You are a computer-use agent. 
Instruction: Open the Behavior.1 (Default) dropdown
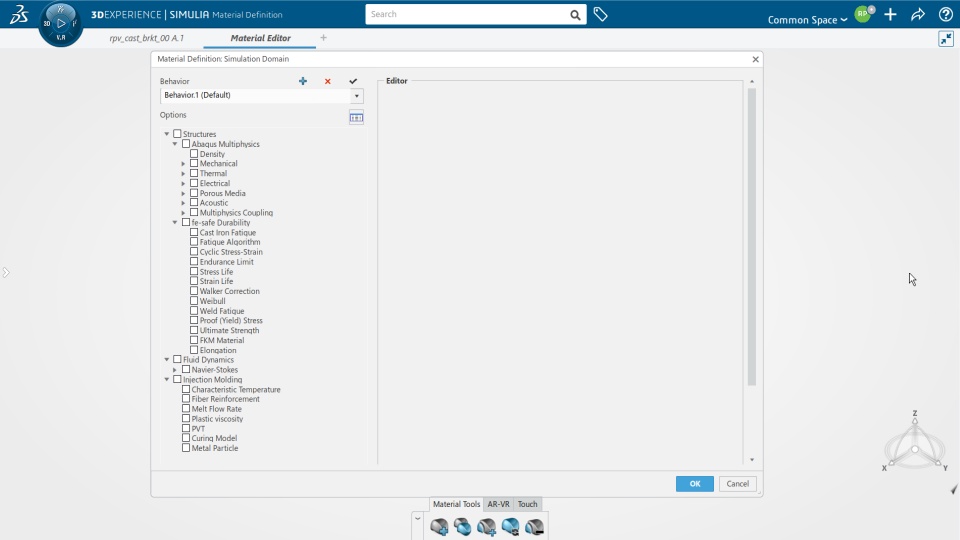click(356, 96)
